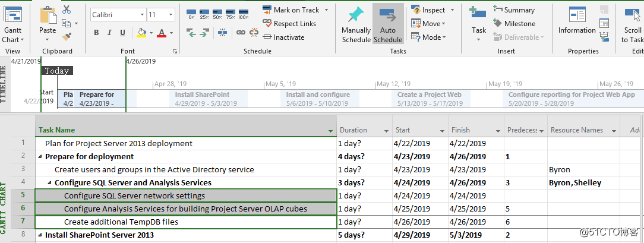The image size is (644, 243).
Task: Toggle Bold formatting
Action: 96,33
